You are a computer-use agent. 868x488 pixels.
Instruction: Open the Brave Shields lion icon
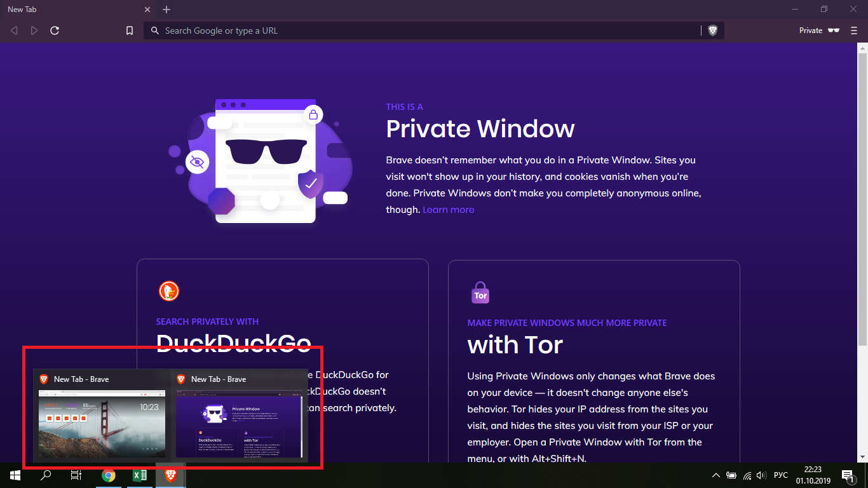713,30
